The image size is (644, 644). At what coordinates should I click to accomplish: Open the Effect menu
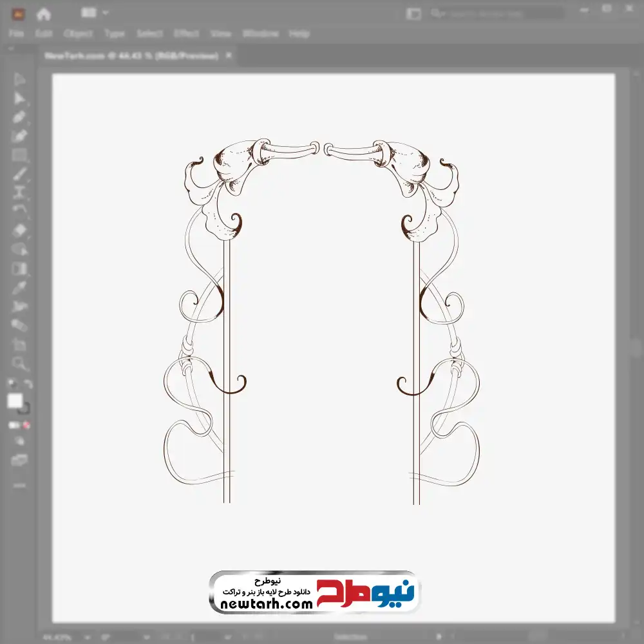(185, 33)
